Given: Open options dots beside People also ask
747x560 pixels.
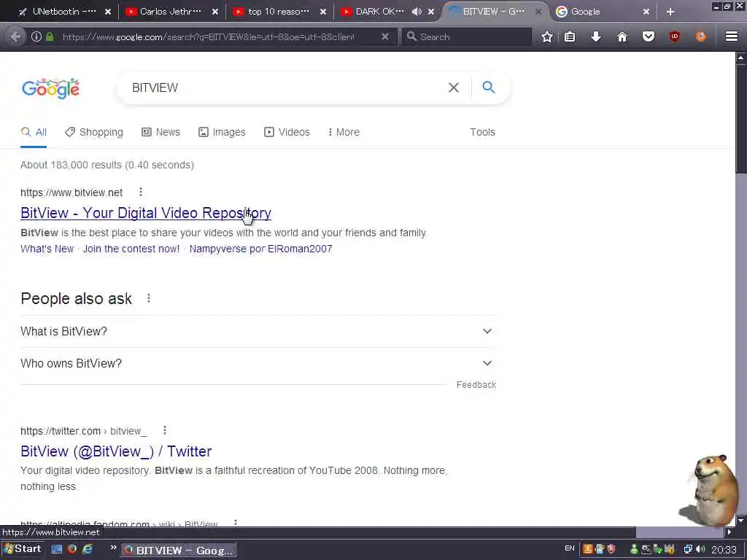Looking at the screenshot, I should (x=149, y=298).
